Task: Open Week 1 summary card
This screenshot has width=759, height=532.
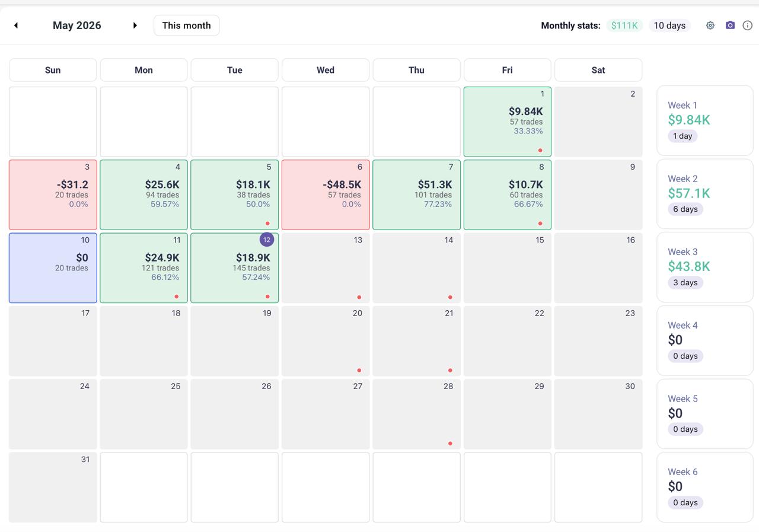Action: click(705, 120)
